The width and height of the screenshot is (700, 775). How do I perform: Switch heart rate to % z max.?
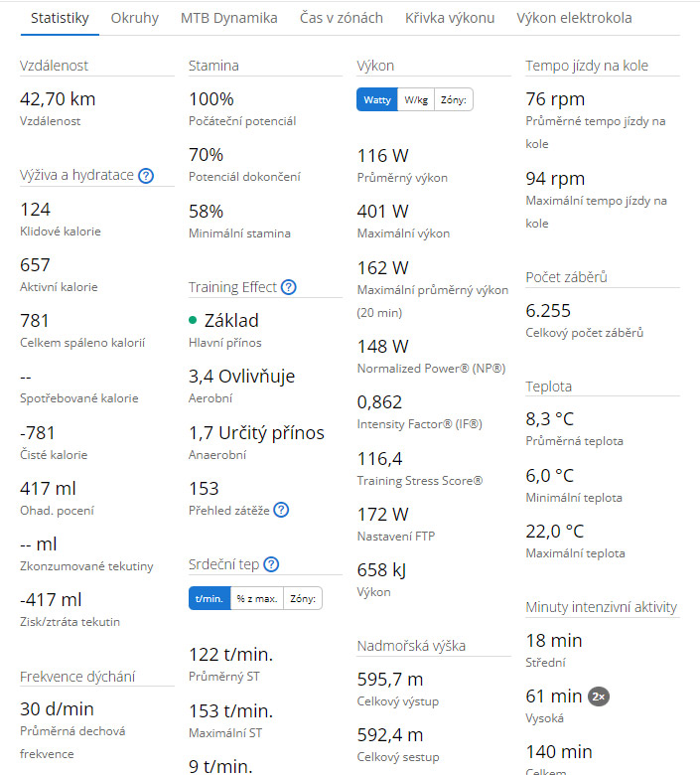pyautogui.click(x=256, y=598)
